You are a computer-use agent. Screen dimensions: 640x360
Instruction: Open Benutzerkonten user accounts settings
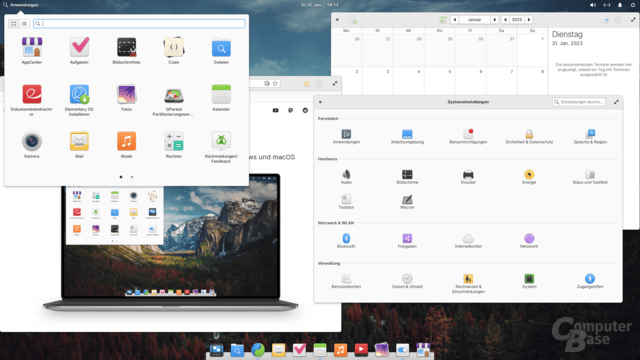346,281
